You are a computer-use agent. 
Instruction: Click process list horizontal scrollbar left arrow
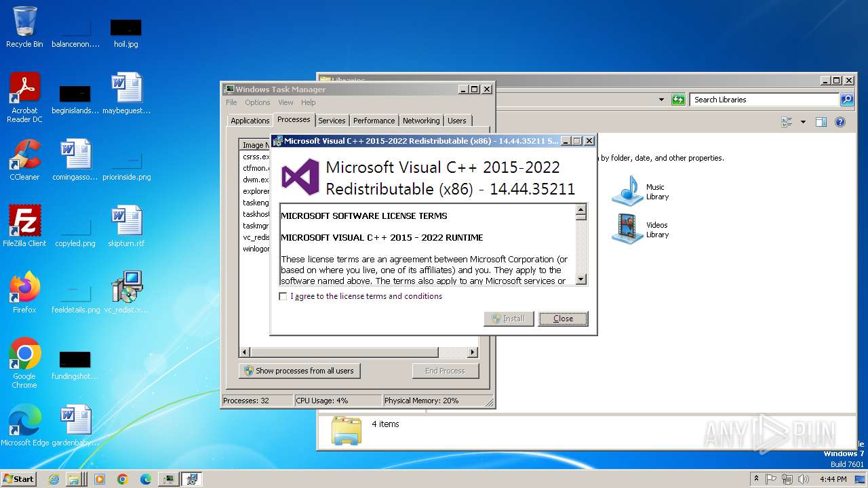pos(245,352)
